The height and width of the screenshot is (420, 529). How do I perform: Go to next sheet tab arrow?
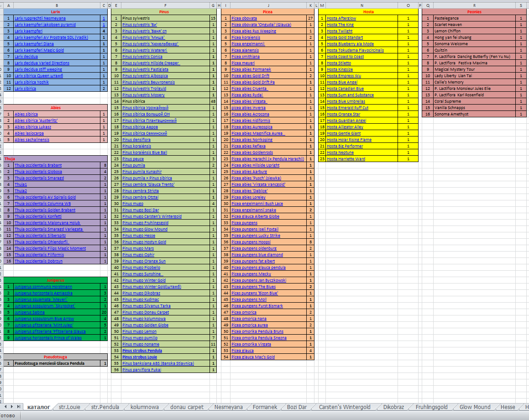[x=12, y=406]
